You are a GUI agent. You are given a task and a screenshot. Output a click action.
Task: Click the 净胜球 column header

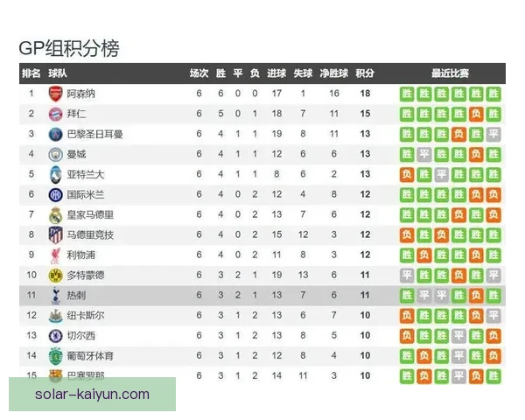click(333, 73)
